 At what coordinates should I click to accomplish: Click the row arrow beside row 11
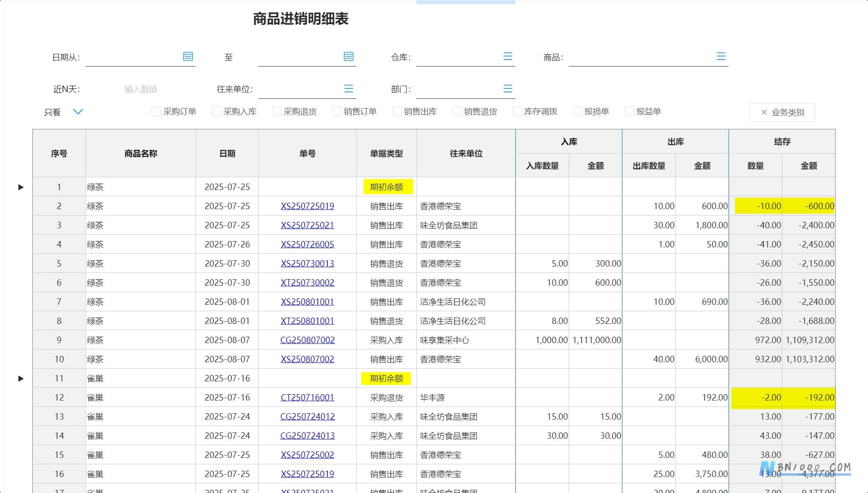tap(21, 378)
